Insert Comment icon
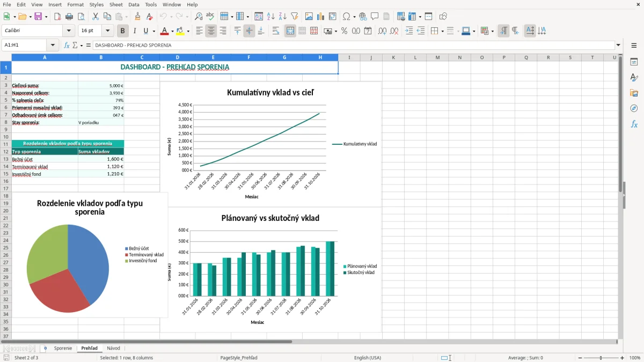Image resolution: width=644 pixels, height=362 pixels. click(375, 17)
